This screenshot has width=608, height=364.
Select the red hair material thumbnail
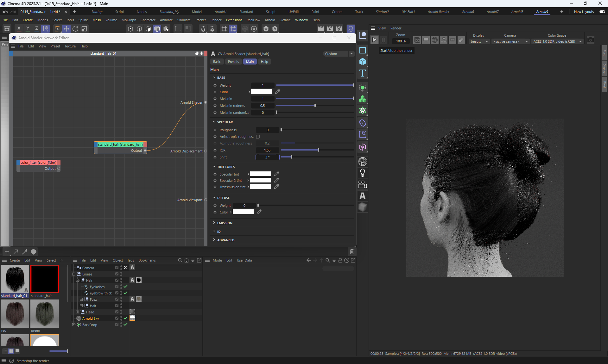pos(15,314)
